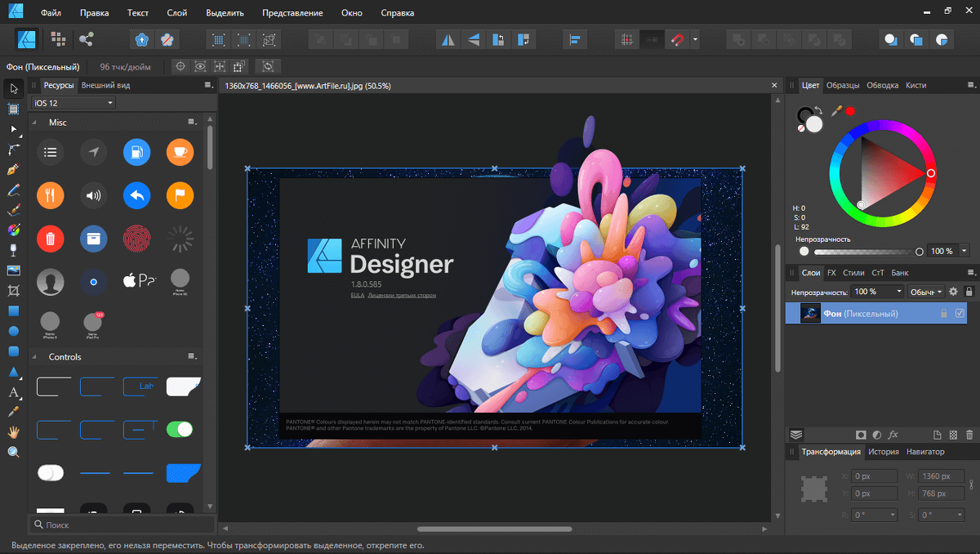Select the Artistic Text tool
980x554 pixels.
14,391
